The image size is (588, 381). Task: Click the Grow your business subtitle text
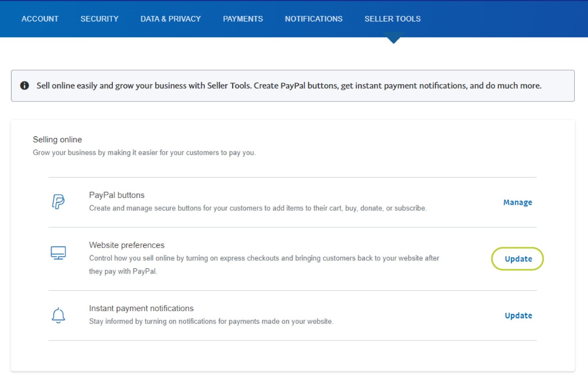coord(144,153)
